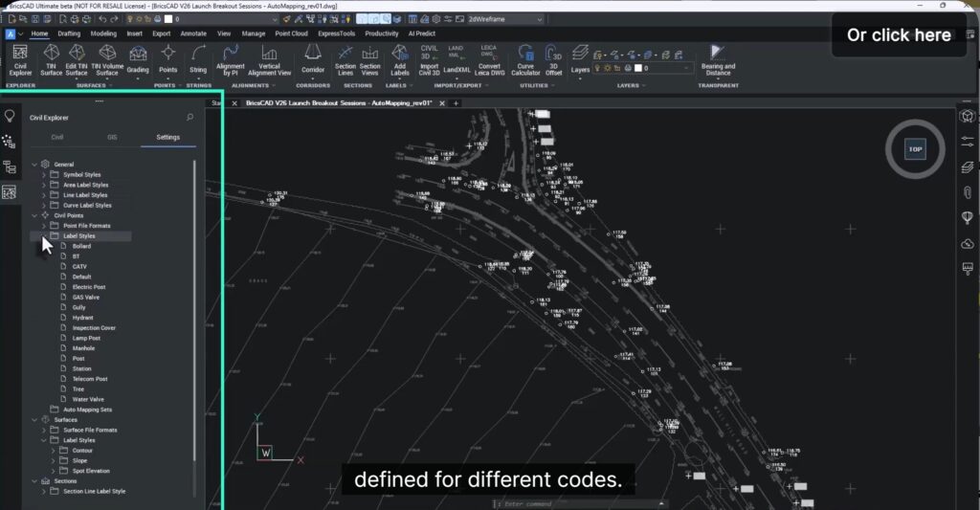Create an Alignment by PI
This screenshot has width=980, height=510.
[230, 60]
